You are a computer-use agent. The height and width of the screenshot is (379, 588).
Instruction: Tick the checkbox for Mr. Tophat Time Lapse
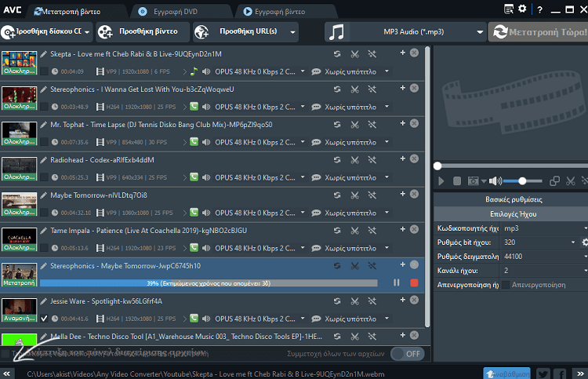click(44, 142)
